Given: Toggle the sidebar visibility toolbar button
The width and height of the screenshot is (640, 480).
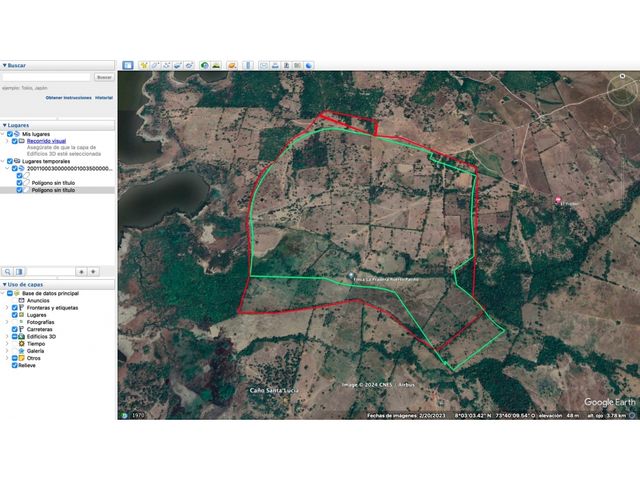Looking at the screenshot, I should [x=128, y=65].
